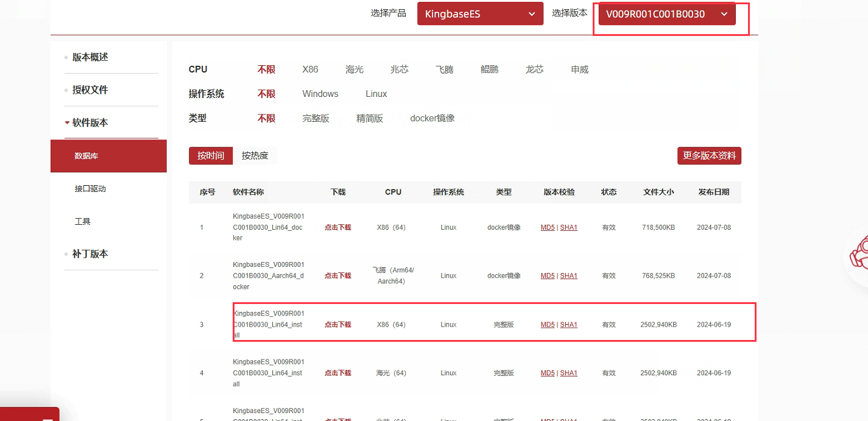Select 工具 in the sidebar
Image resolution: width=868 pixels, height=421 pixels.
tap(82, 222)
